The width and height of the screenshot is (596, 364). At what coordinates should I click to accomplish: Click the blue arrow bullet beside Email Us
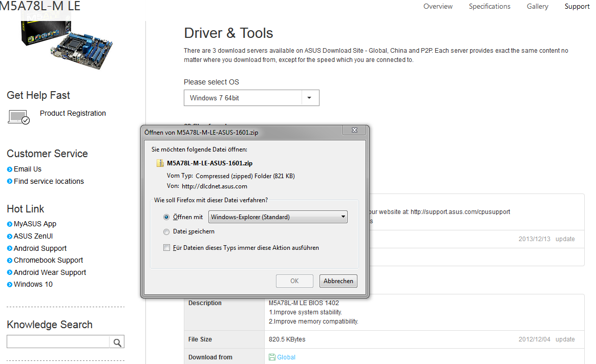(x=10, y=169)
